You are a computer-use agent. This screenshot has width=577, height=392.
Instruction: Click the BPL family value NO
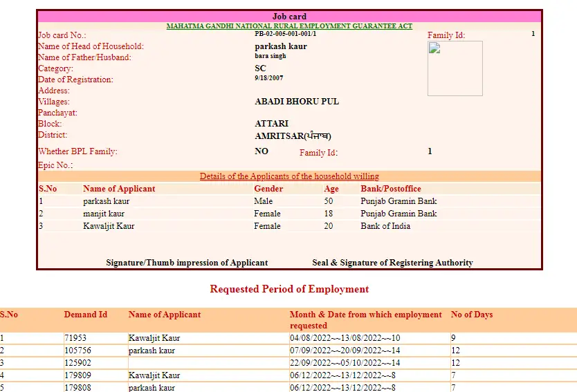[x=262, y=151]
